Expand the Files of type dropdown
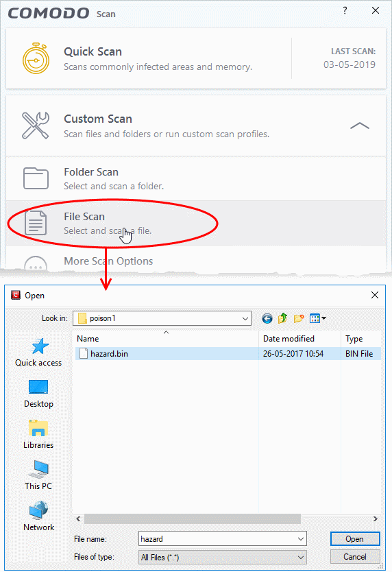This screenshot has height=572, width=392. tap(300, 557)
